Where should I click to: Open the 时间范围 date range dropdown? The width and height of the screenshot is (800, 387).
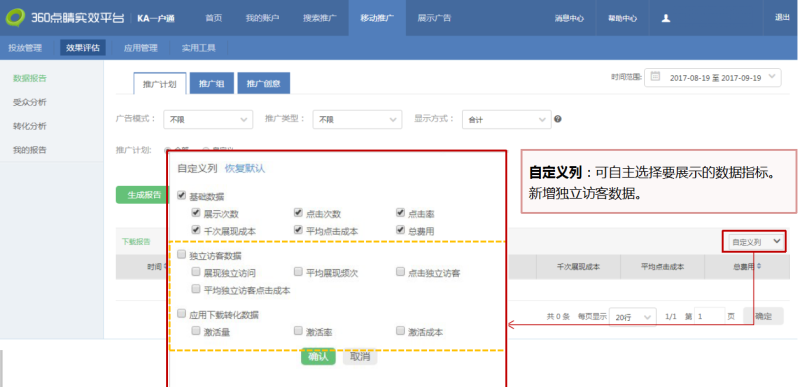click(713, 78)
